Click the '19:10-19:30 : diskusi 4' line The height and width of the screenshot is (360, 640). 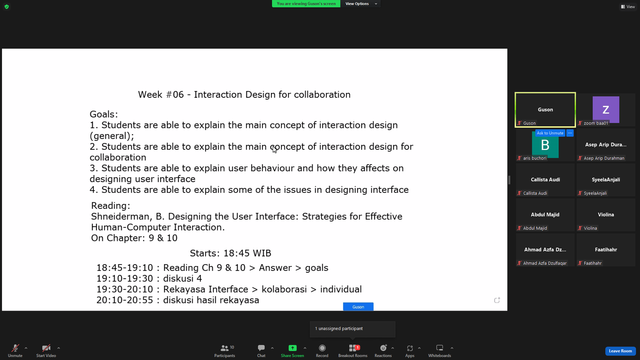click(x=149, y=278)
